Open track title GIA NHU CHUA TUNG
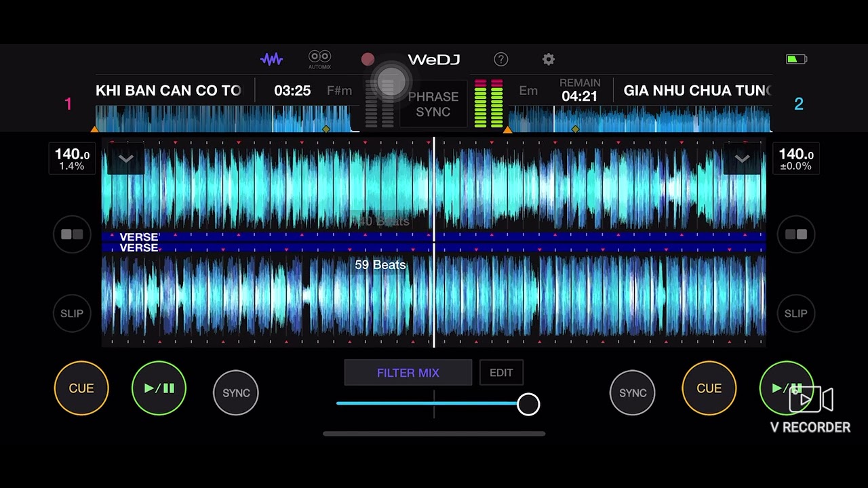Screen dimensions: 868x488 click(x=697, y=91)
